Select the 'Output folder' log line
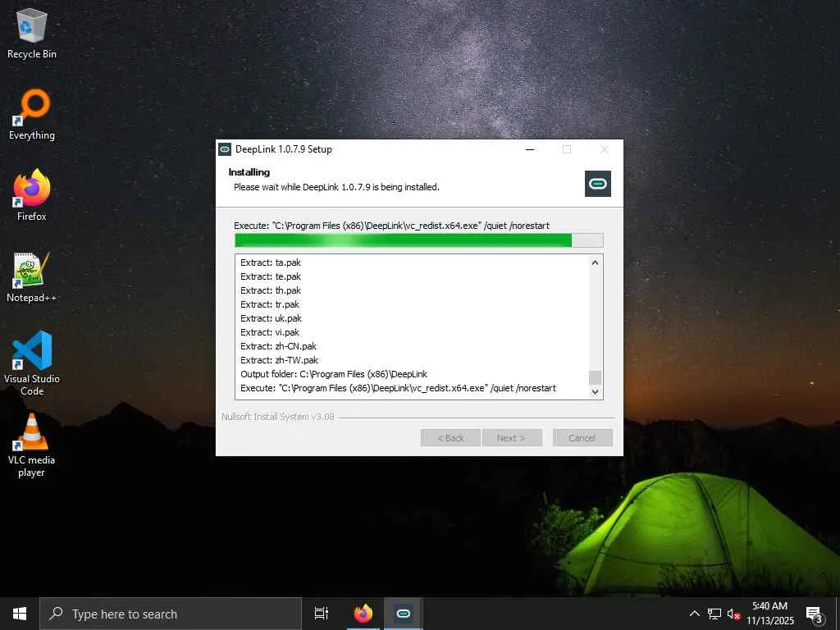This screenshot has width=840, height=630. [x=334, y=374]
